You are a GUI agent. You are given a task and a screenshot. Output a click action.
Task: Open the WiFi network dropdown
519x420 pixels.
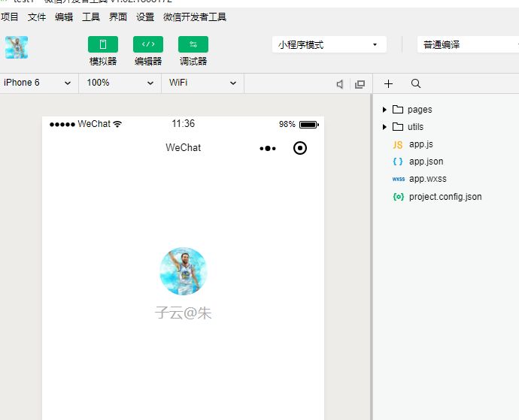202,83
